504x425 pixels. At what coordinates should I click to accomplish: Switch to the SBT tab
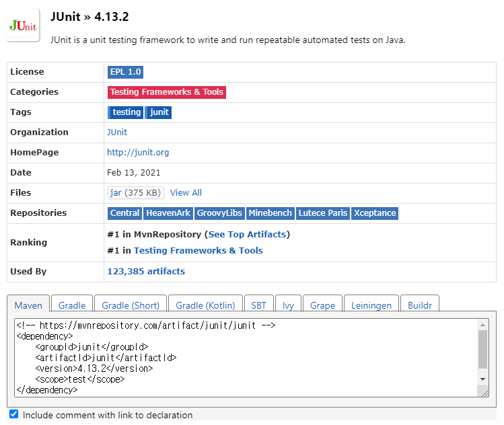pyautogui.click(x=259, y=304)
